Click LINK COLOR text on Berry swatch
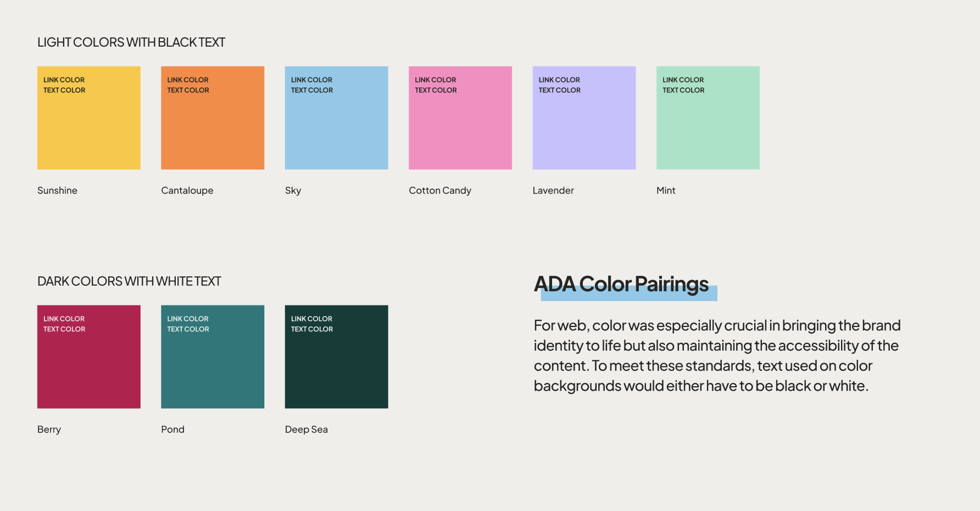 pyautogui.click(x=64, y=319)
